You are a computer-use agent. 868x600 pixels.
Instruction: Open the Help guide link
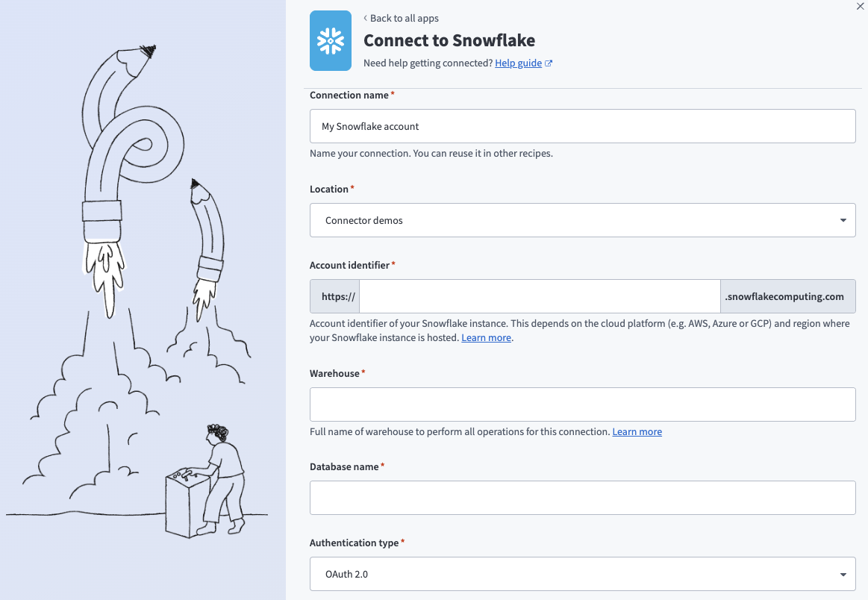(x=518, y=63)
